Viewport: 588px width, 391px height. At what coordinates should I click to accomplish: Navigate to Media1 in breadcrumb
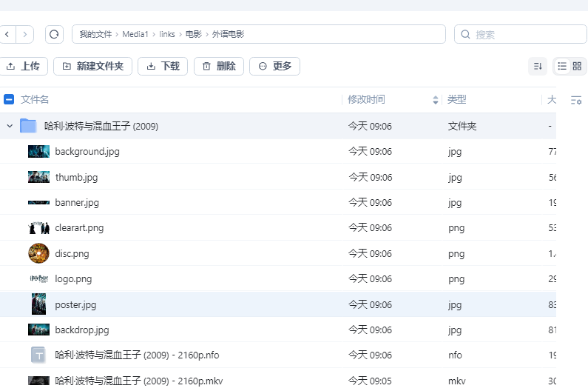pyautogui.click(x=135, y=34)
